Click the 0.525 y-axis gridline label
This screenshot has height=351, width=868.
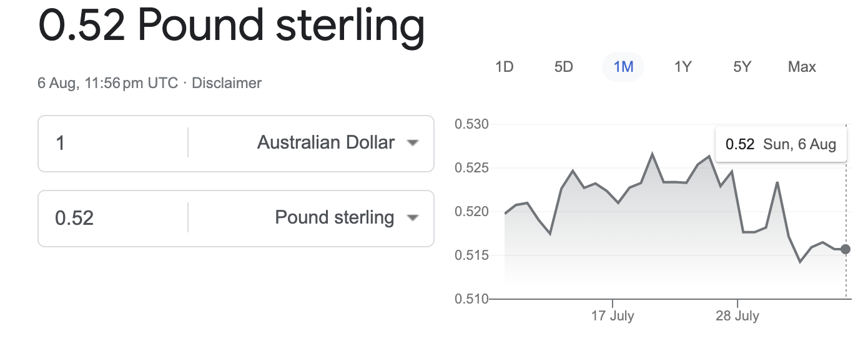pos(471,168)
